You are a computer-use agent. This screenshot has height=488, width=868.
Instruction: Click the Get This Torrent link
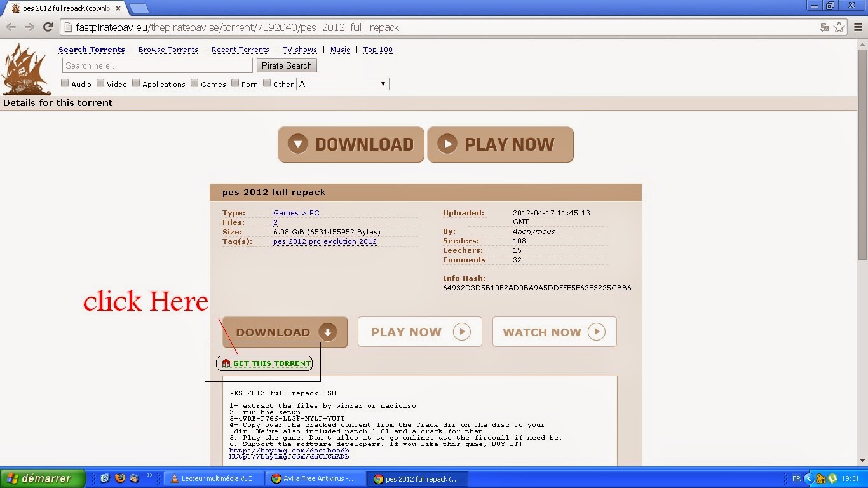(272, 363)
